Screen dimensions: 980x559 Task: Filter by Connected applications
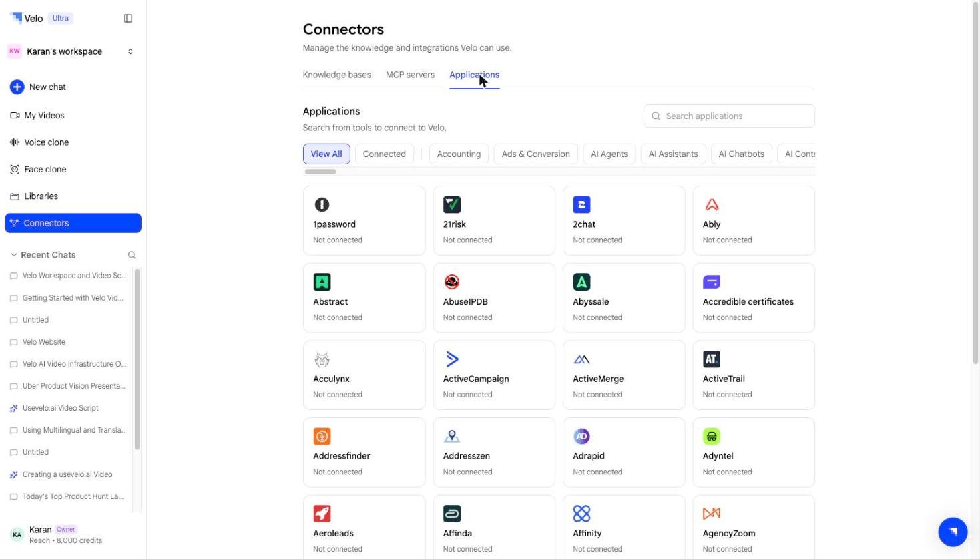coord(385,154)
